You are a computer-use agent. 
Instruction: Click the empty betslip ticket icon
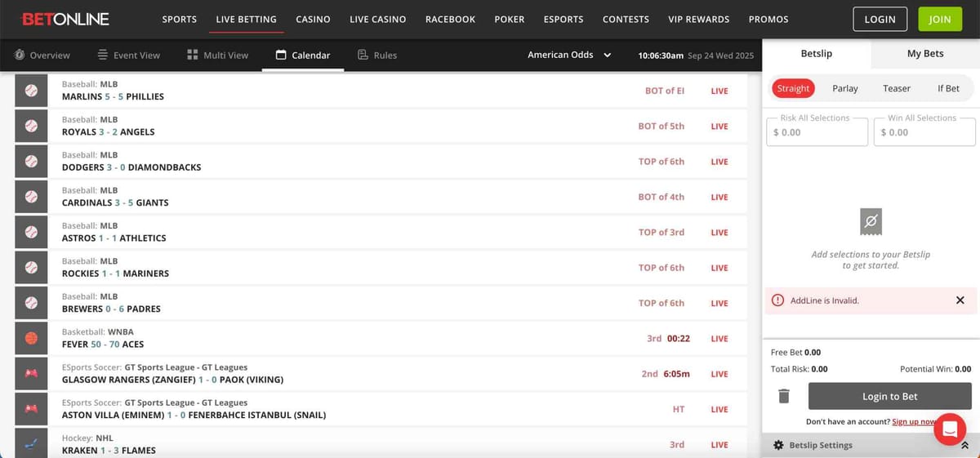tap(871, 221)
